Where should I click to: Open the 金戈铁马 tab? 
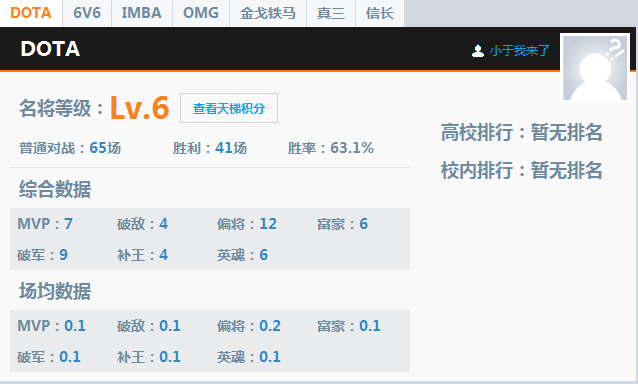(268, 13)
